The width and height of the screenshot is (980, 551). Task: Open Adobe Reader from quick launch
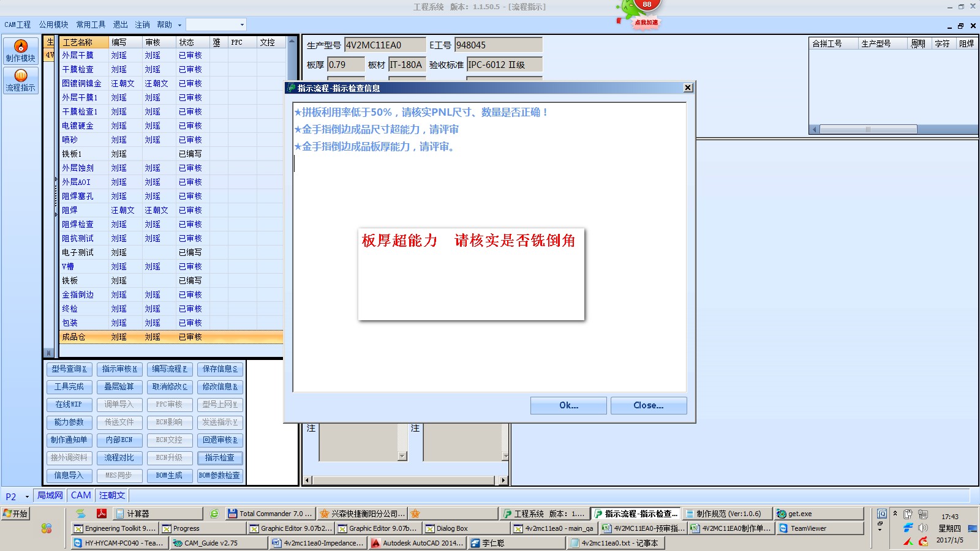tap(102, 514)
